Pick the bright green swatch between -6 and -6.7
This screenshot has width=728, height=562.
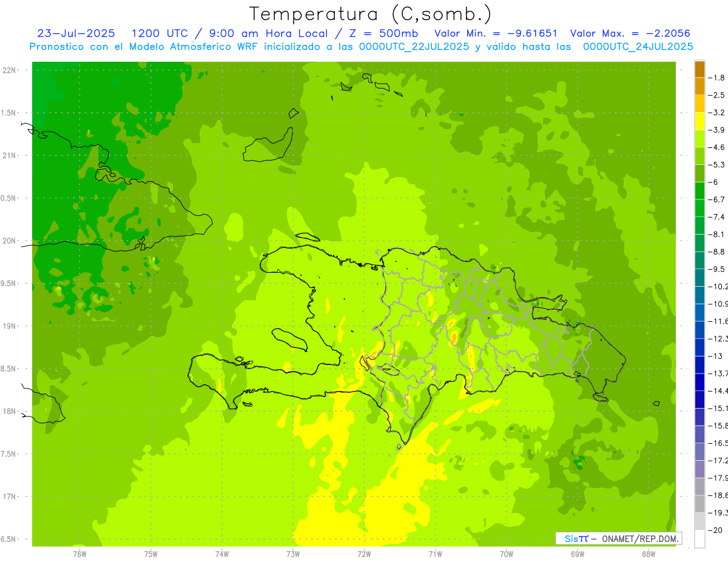[x=699, y=191]
